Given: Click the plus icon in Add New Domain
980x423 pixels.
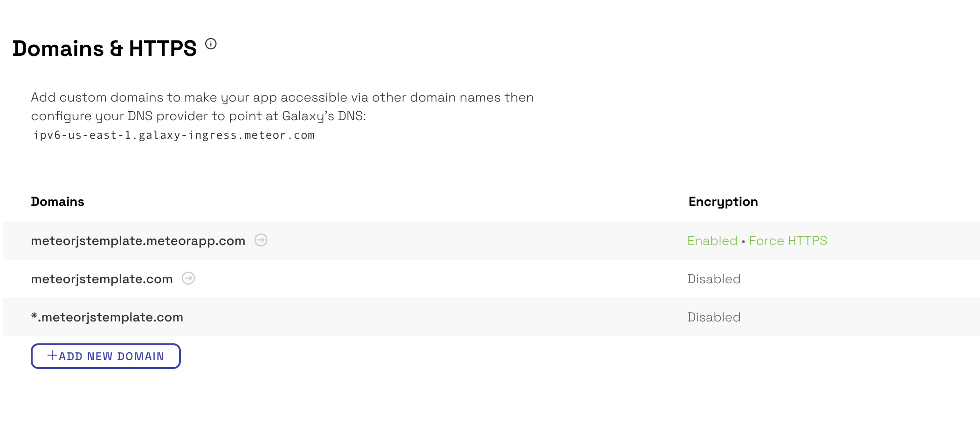Looking at the screenshot, I should click(52, 355).
